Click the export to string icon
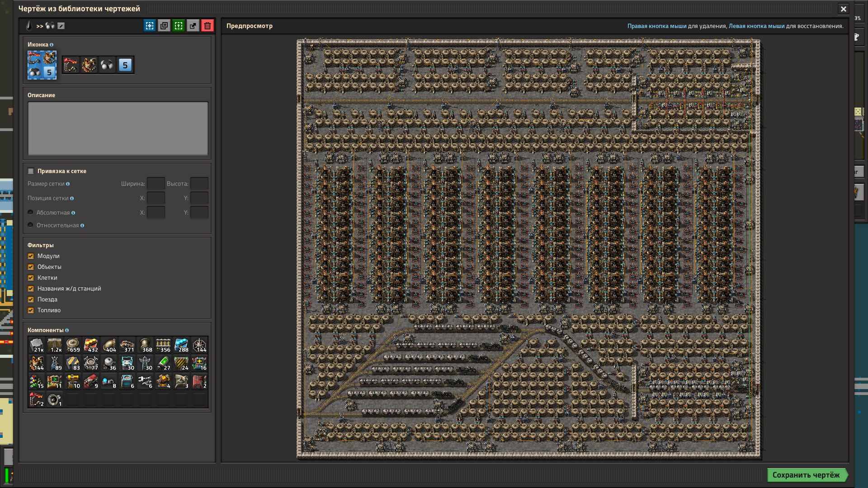868x488 pixels. [193, 26]
